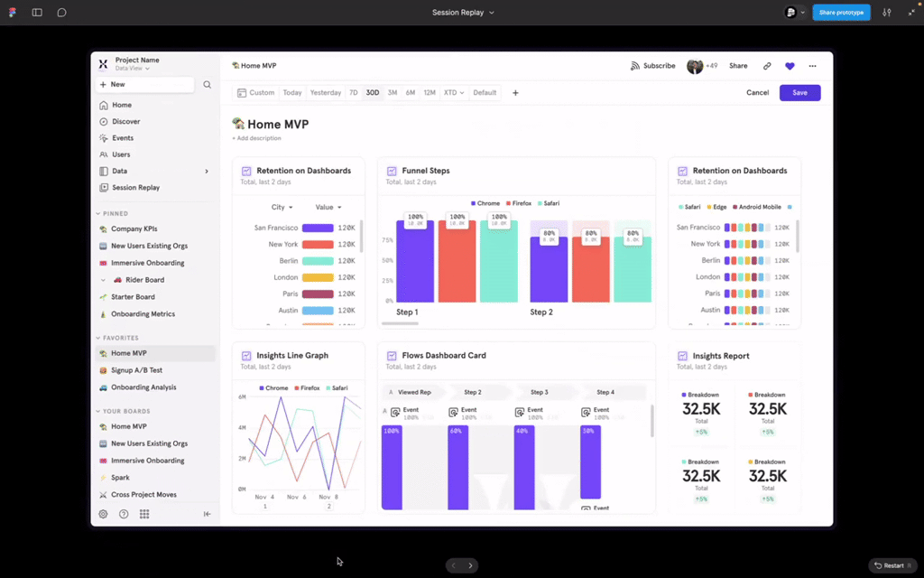Screen dimensions: 924x578
Task: Copy link using the chain link icon
Action: (x=767, y=66)
